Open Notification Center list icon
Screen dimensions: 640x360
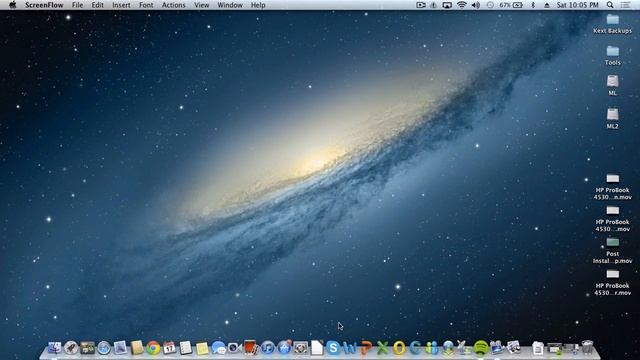coord(625,5)
